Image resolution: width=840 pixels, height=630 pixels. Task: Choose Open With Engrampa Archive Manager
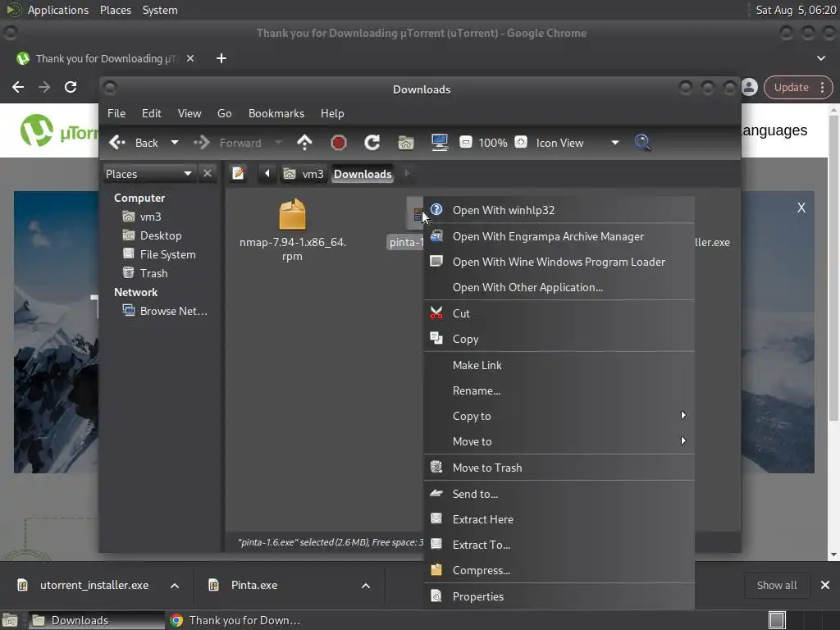[x=559, y=236]
